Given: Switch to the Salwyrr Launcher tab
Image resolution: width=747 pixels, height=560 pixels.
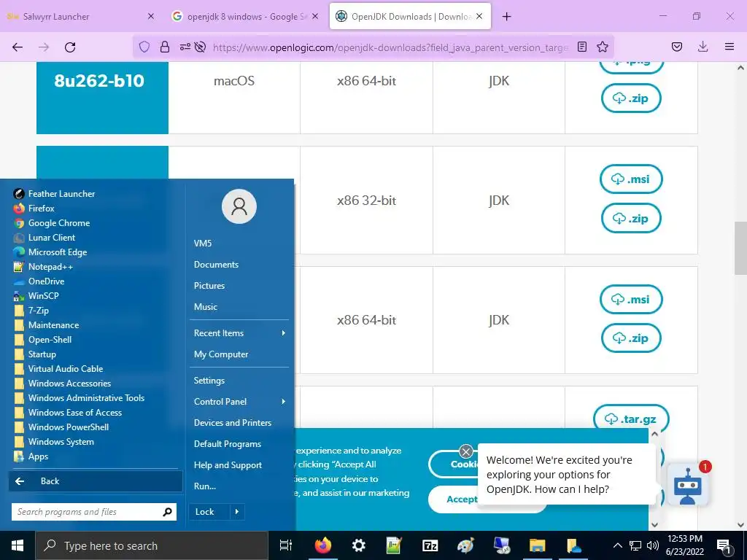Looking at the screenshot, I should 80,16.
